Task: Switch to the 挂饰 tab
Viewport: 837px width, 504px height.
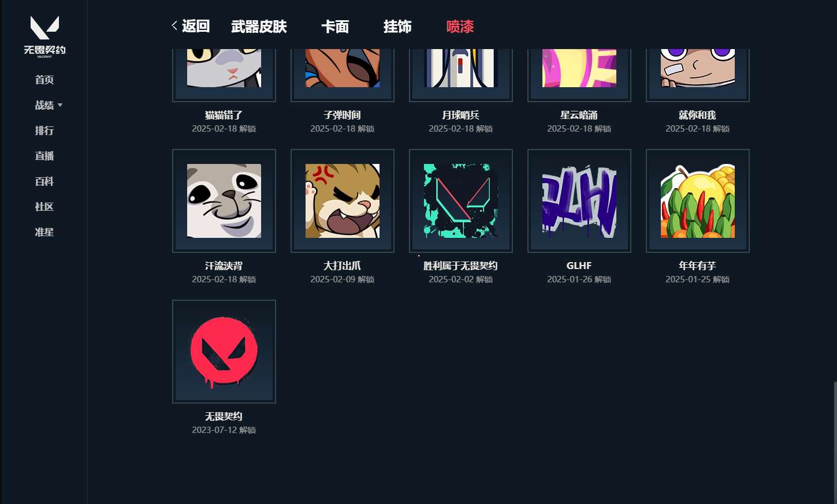Action: point(397,27)
